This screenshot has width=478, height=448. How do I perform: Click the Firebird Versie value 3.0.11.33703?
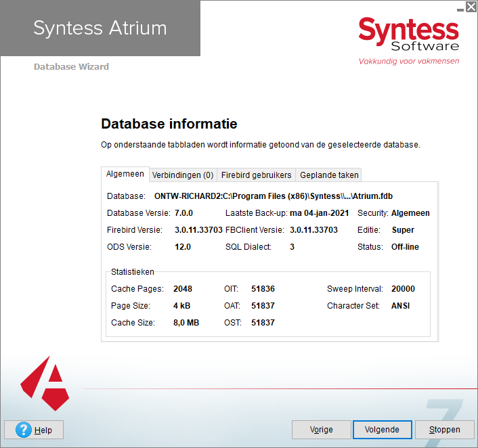[198, 230]
